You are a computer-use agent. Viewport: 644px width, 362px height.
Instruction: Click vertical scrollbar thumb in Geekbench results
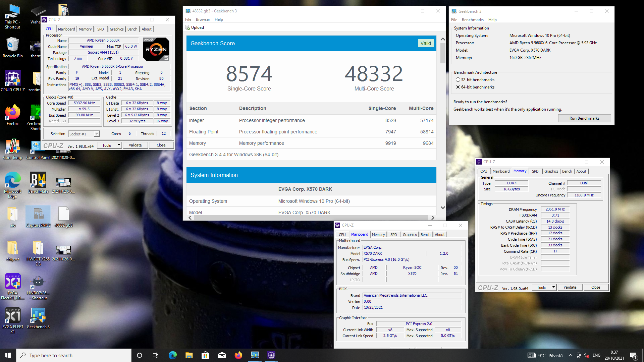[443, 54]
